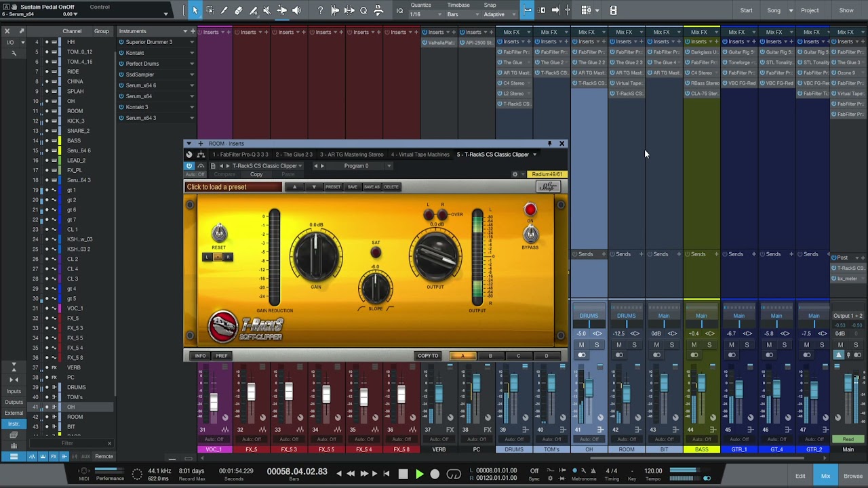Load the previous preset up arrow

tap(294, 187)
